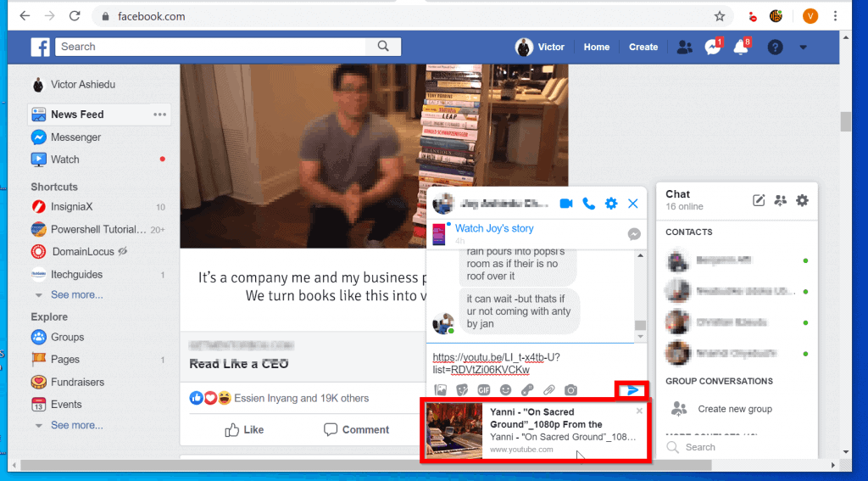Open Fundraisers in Explore

pos(68,382)
